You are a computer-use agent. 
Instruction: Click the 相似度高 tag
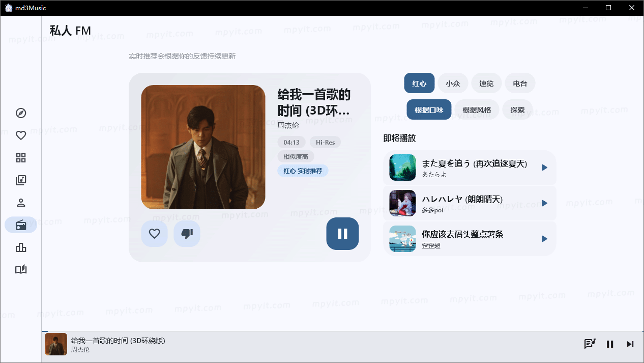pos(296,156)
